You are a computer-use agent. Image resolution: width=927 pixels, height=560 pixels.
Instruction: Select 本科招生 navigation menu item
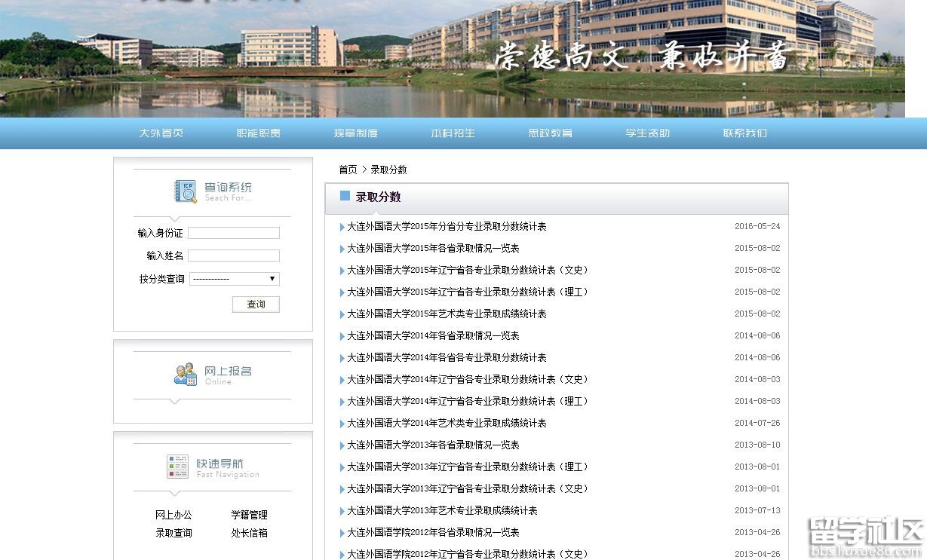pyautogui.click(x=453, y=133)
